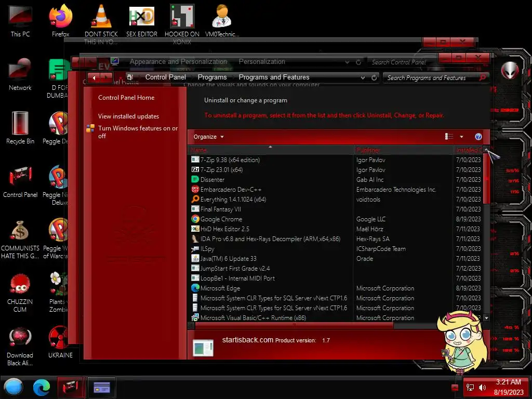Open the VM0Technic desktop shortcut

pos(222,20)
